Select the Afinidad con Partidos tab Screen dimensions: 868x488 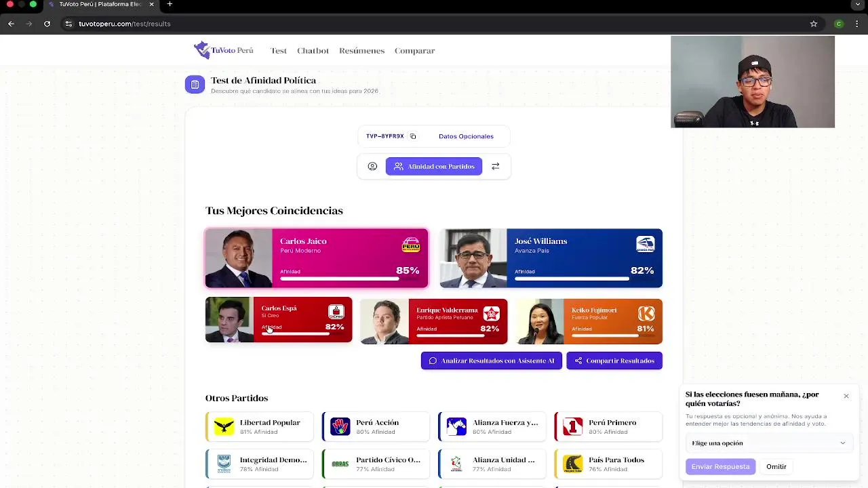click(x=434, y=166)
